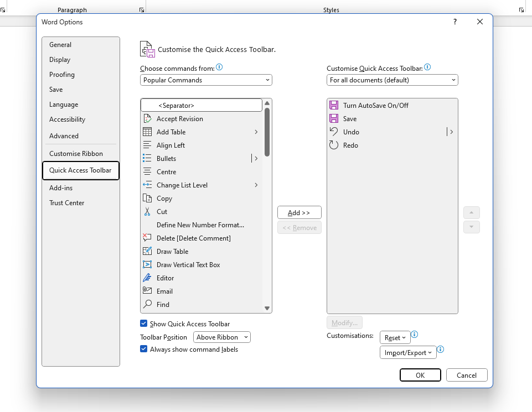Click the Editor pen icon
The image size is (532, 412).
tap(147, 278)
